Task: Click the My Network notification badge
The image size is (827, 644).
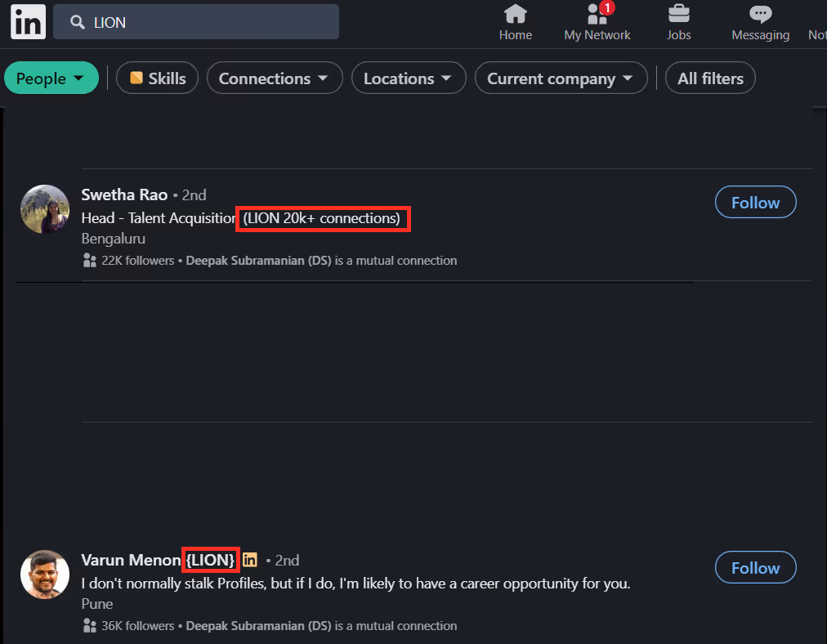Action: pyautogui.click(x=608, y=8)
